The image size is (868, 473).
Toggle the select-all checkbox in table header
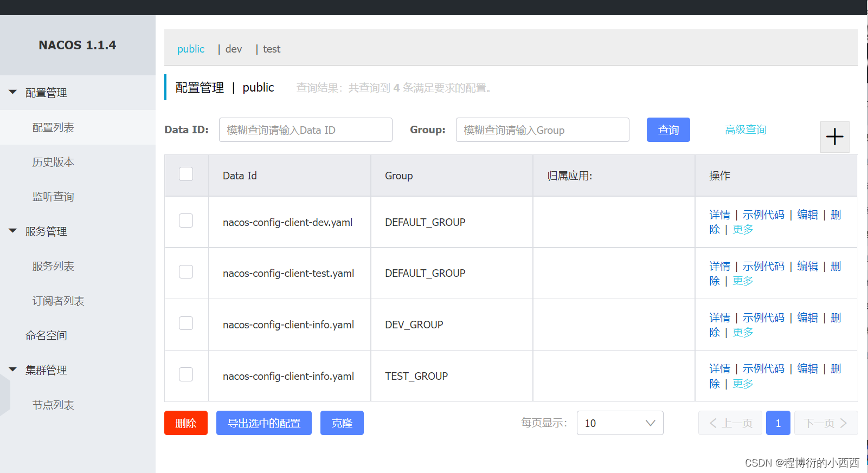[x=186, y=174]
